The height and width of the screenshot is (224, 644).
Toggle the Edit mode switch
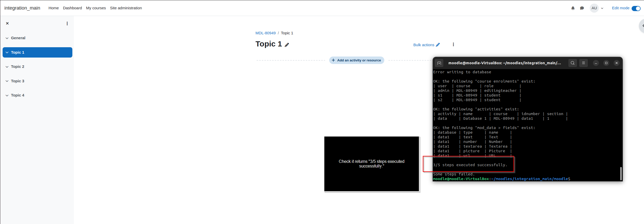[636, 8]
